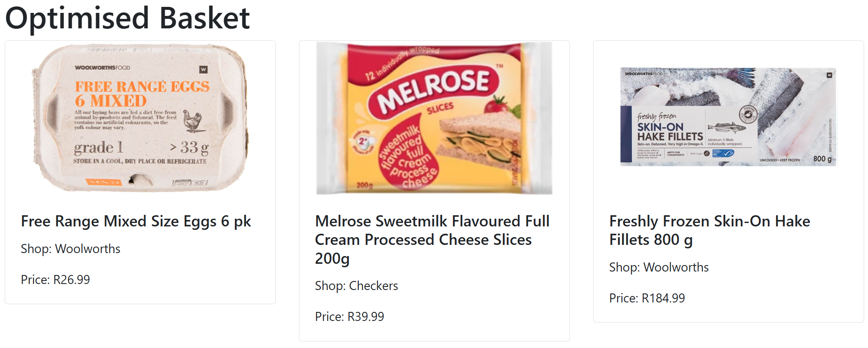Screen dimensions: 868x348
Task: Click the cheese price R39.99
Action: [349, 317]
